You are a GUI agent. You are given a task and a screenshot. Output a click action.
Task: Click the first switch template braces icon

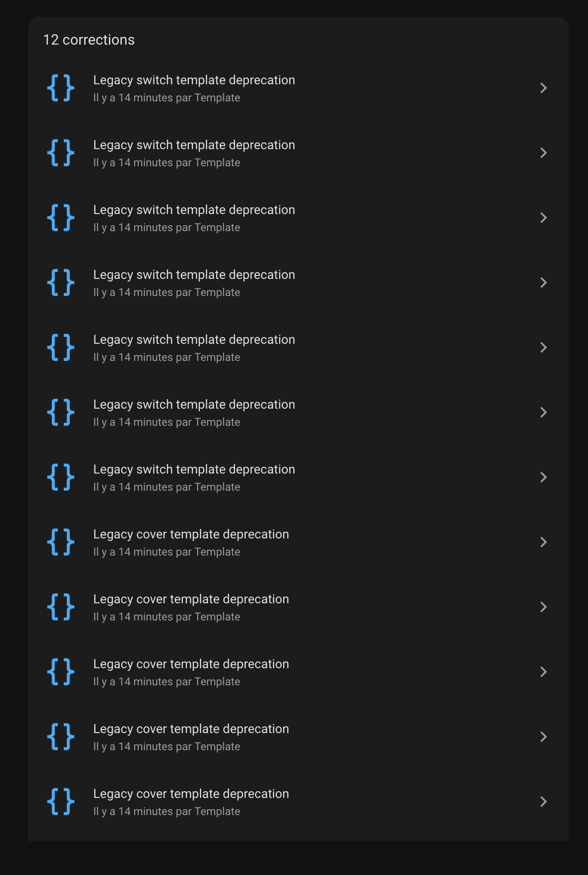[61, 88]
